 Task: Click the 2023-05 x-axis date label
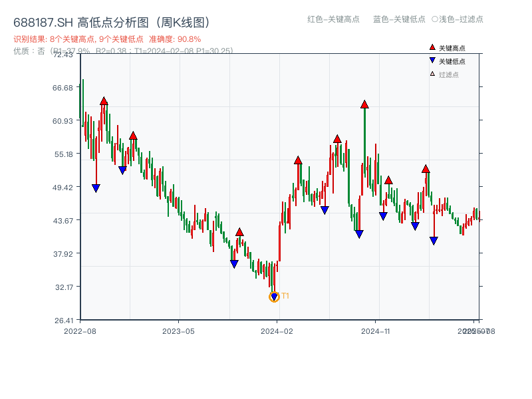coord(178,331)
